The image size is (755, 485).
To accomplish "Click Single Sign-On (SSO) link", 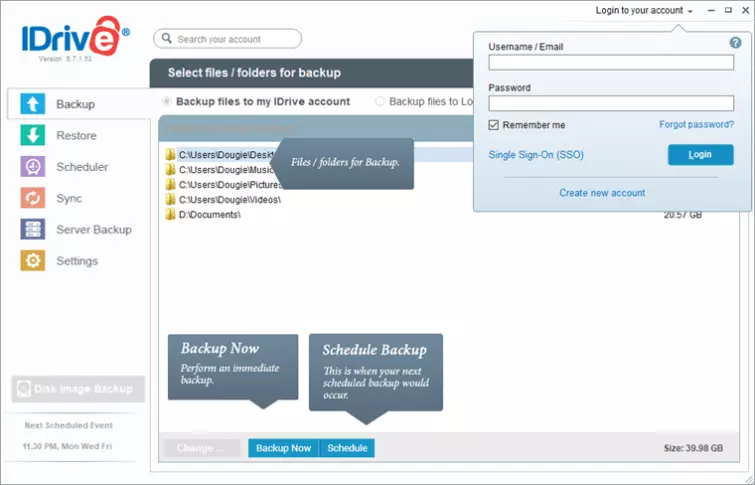I will click(535, 155).
